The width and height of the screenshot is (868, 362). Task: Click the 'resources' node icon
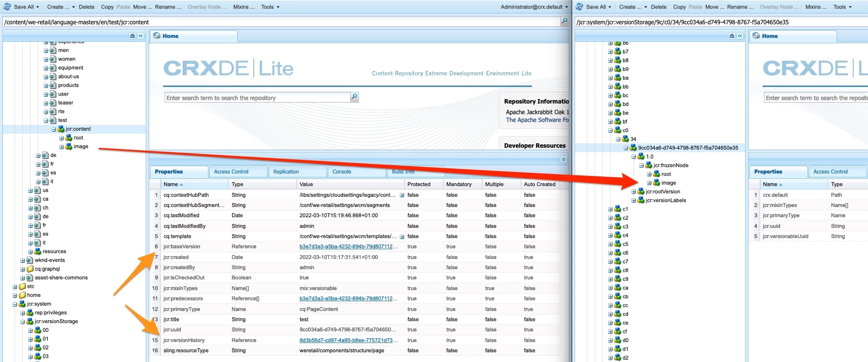[x=38, y=252]
